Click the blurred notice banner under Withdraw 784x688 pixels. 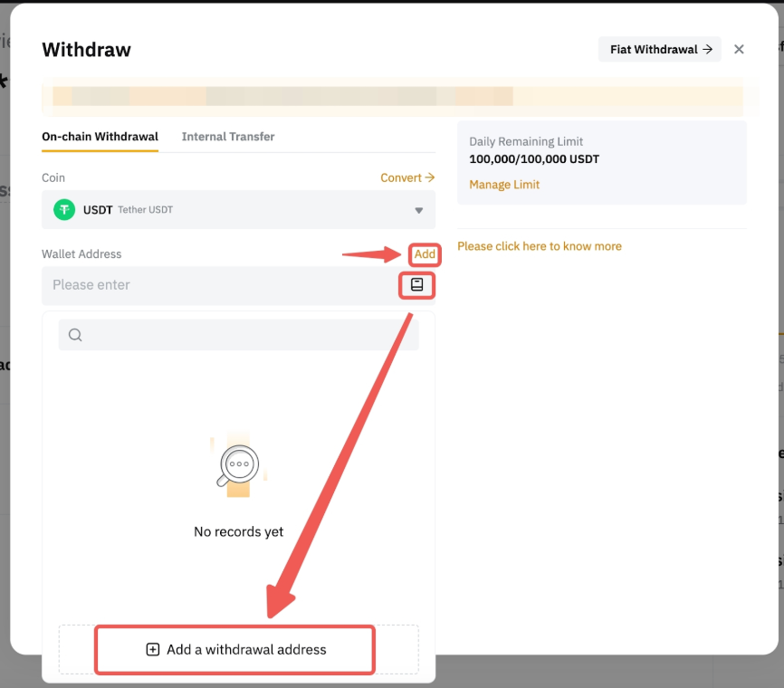point(392,96)
